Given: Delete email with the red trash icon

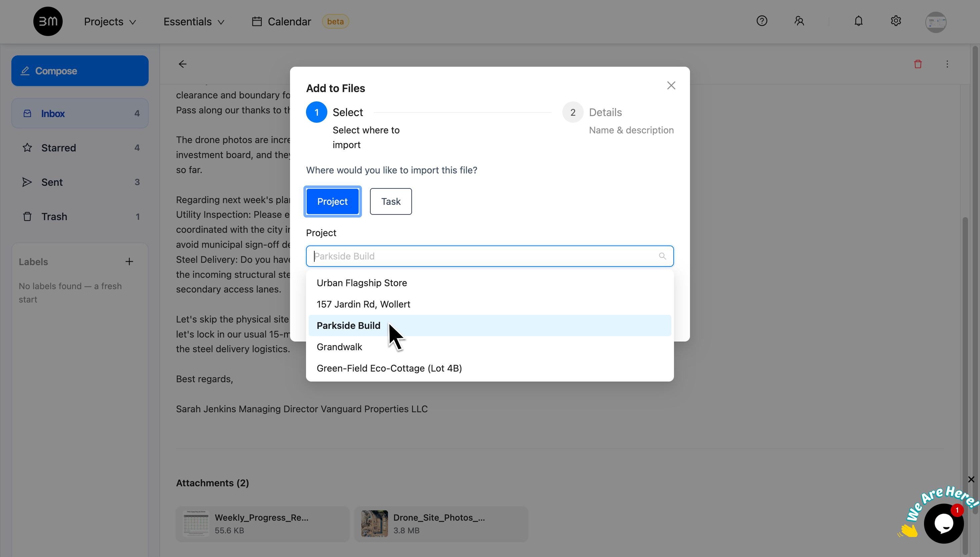Looking at the screenshot, I should click(x=918, y=64).
